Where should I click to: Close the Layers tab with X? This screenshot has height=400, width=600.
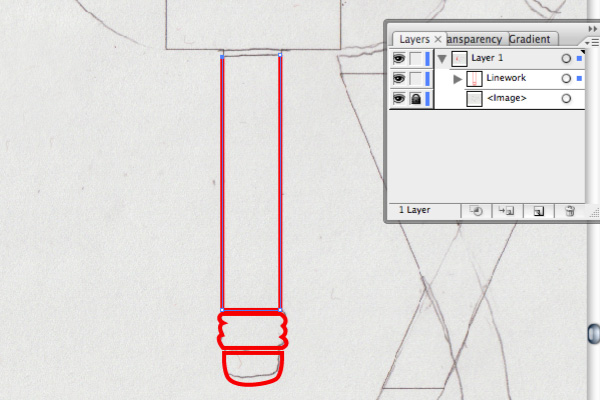[438, 39]
